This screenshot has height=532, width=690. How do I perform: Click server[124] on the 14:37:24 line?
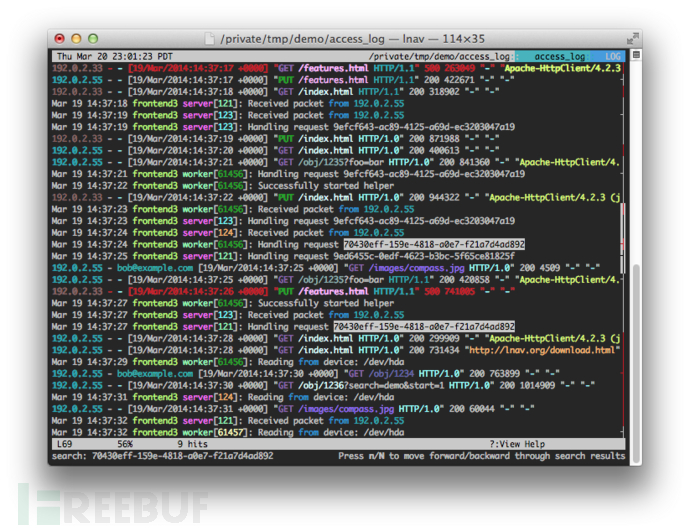[210, 233]
